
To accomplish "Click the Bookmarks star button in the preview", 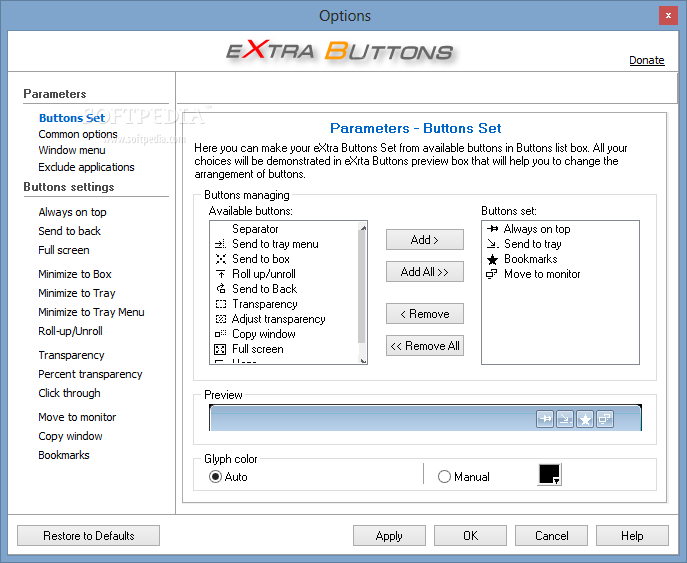I will pos(585,419).
